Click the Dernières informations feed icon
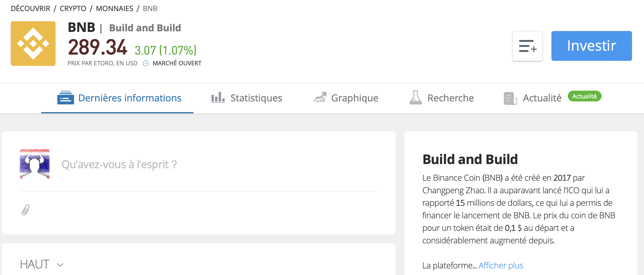 point(66,98)
